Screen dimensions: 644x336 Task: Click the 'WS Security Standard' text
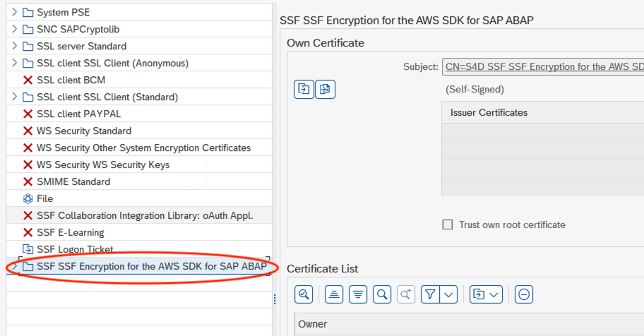(84, 131)
